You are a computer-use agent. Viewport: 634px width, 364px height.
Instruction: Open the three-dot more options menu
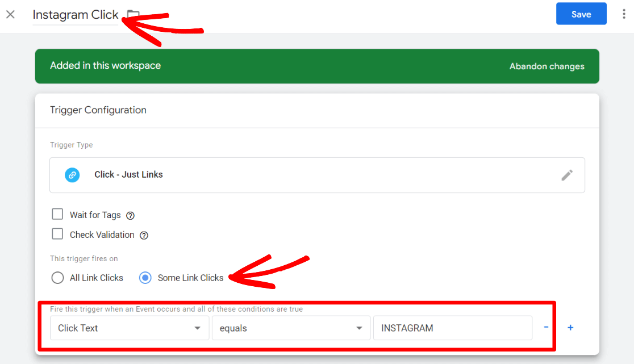pyautogui.click(x=624, y=14)
